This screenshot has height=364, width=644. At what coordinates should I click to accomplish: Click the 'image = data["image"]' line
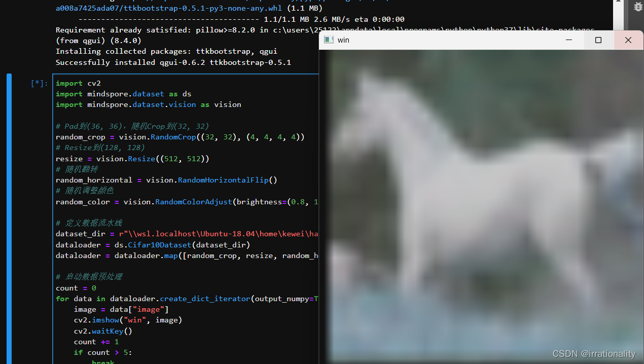tap(121, 309)
